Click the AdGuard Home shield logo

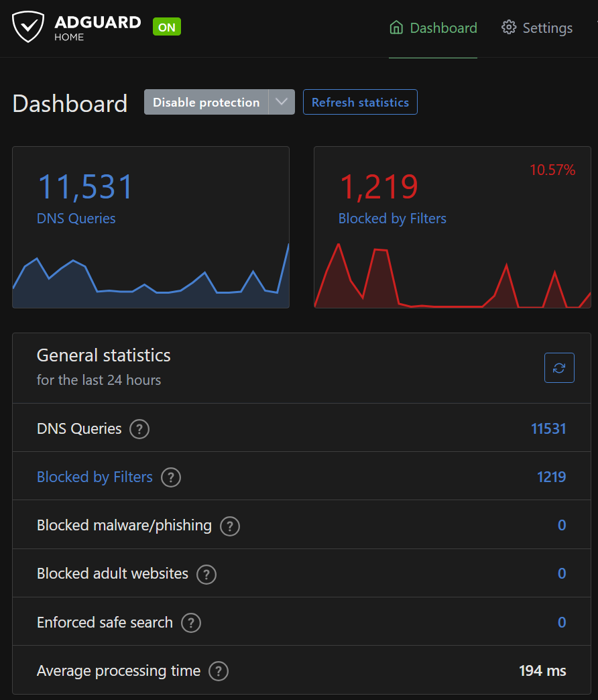27,27
